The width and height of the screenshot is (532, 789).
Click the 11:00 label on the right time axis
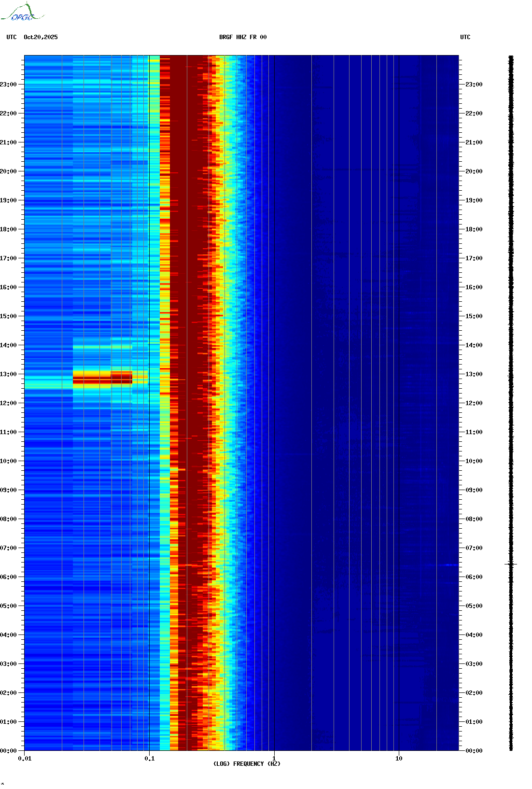click(474, 432)
